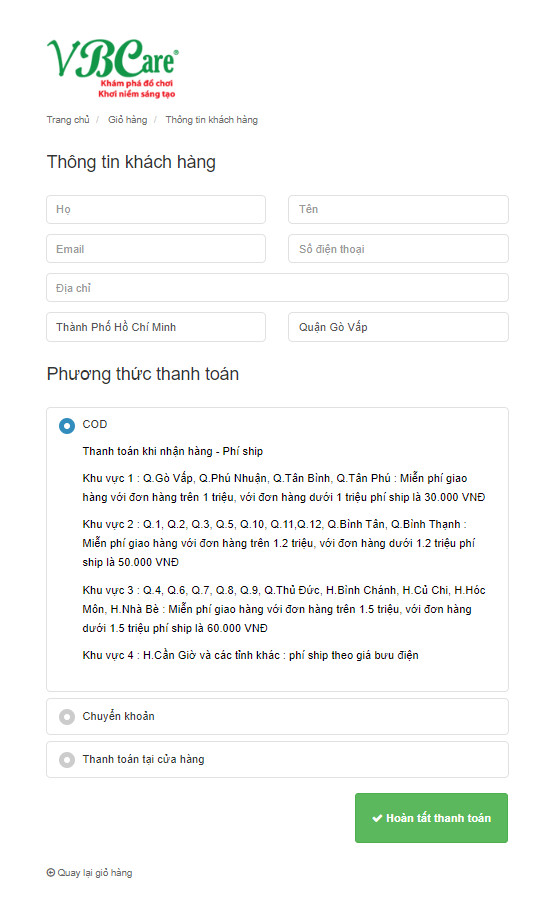This screenshot has width=553, height=900.
Task: Click the Số điện thoại field
Action: [399, 249]
